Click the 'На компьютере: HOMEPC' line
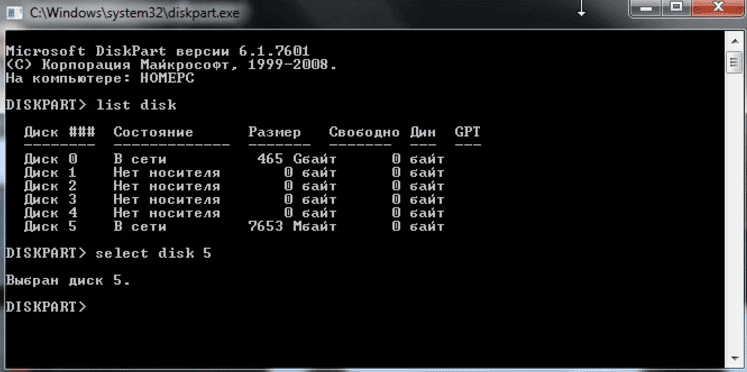747x372 pixels. point(100,78)
